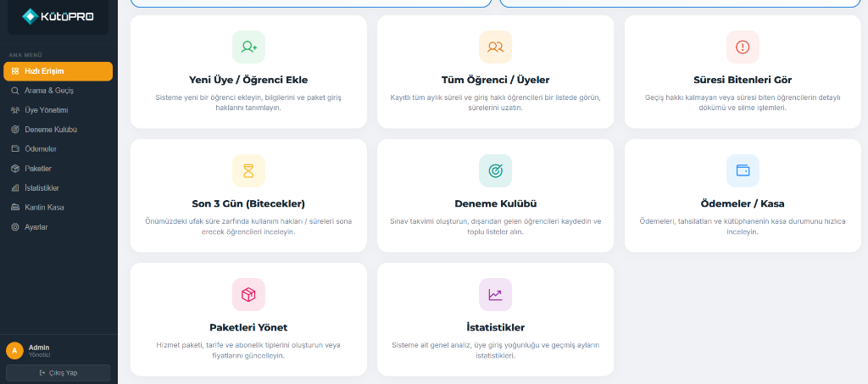The height and width of the screenshot is (384, 868).
Task: Click the teal target icon for Deneme Kulübü card
Action: point(495,171)
